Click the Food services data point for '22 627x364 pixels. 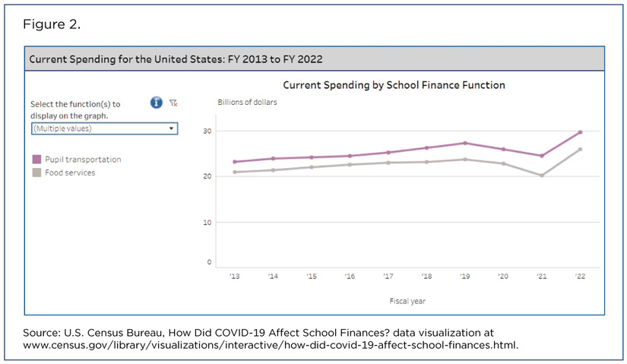point(581,149)
